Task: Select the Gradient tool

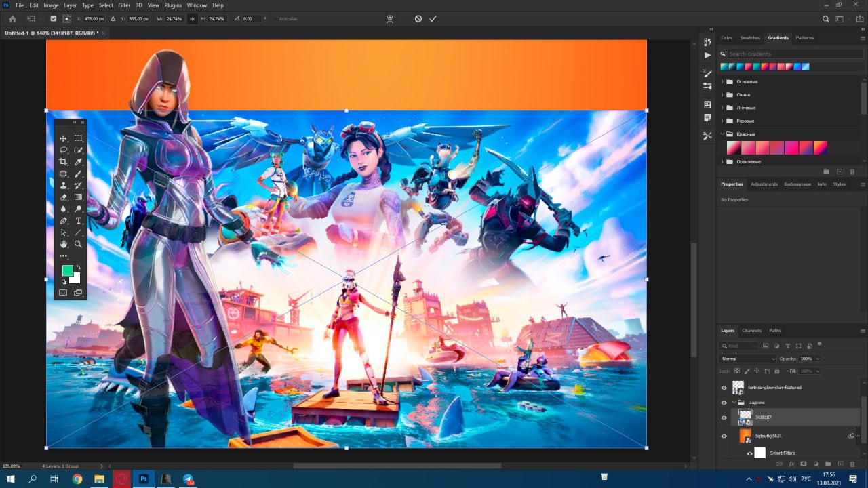Action: [79, 197]
